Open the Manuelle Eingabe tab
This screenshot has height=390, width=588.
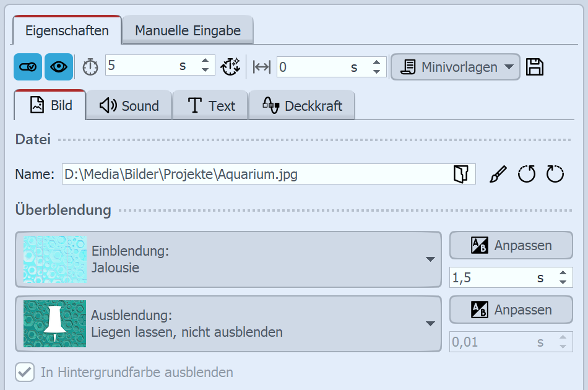tap(187, 28)
